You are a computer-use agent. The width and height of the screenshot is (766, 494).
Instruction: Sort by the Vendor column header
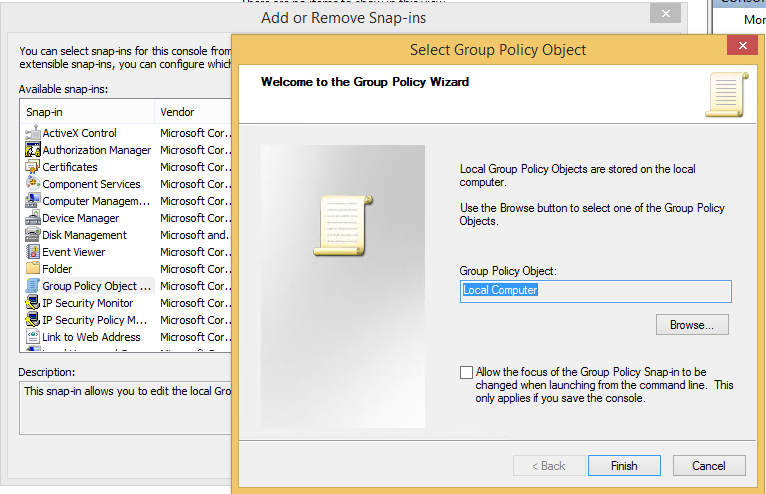(194, 112)
